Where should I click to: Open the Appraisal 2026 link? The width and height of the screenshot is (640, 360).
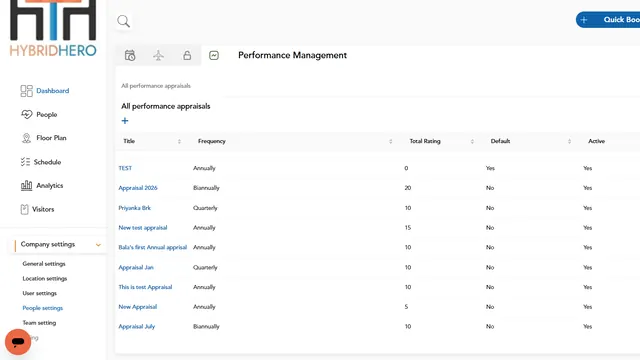pos(138,188)
